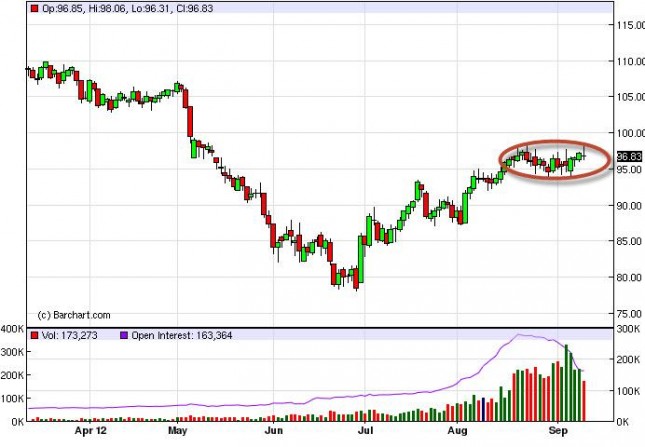Click the 'May' date axis label

coord(178,431)
